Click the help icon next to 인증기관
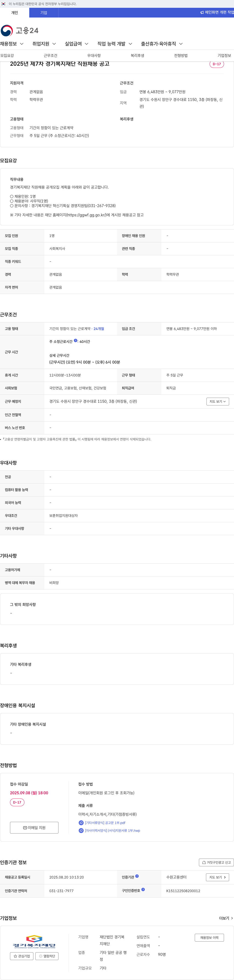 click(137, 876)
